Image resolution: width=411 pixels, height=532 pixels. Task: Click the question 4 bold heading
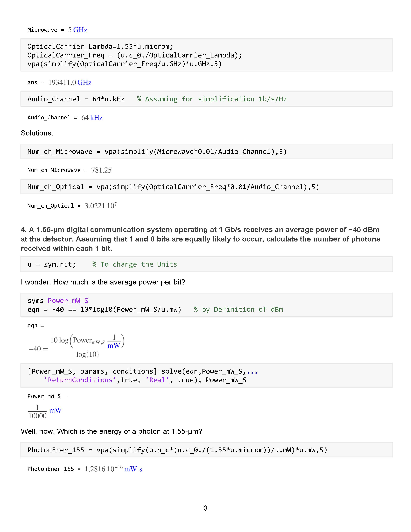click(x=200, y=239)
